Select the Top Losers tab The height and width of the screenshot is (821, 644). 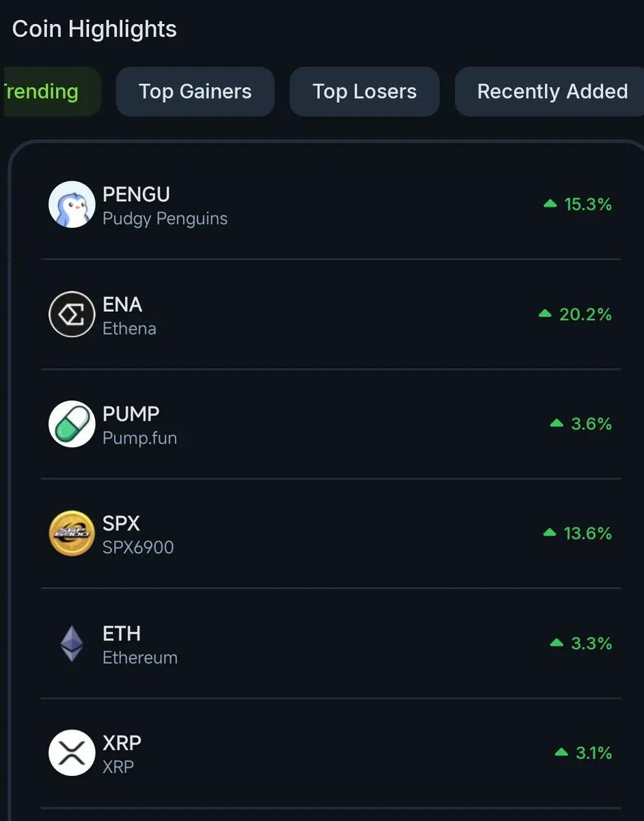(364, 92)
